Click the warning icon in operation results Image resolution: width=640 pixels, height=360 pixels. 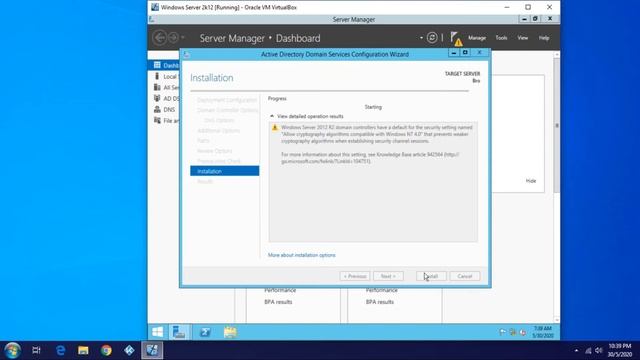[x=275, y=128]
